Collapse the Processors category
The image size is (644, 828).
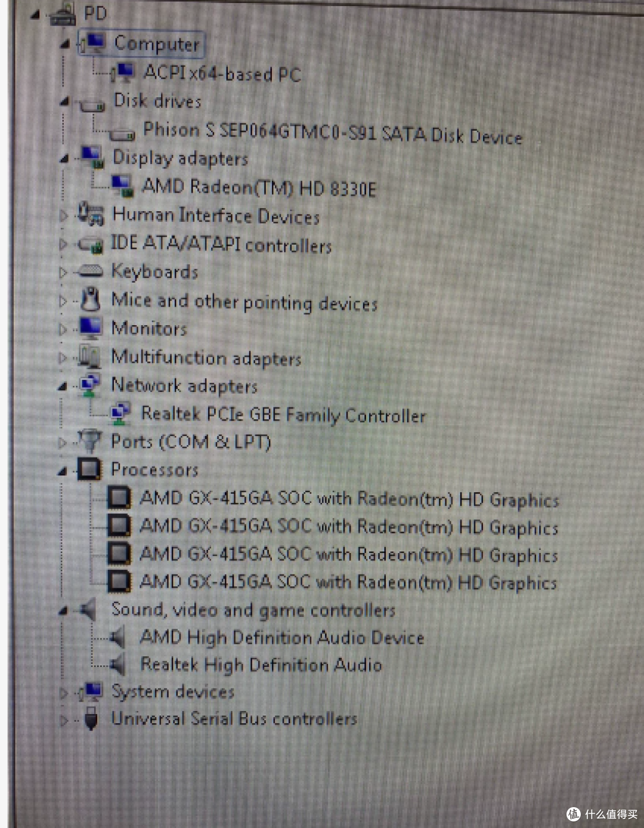(62, 471)
